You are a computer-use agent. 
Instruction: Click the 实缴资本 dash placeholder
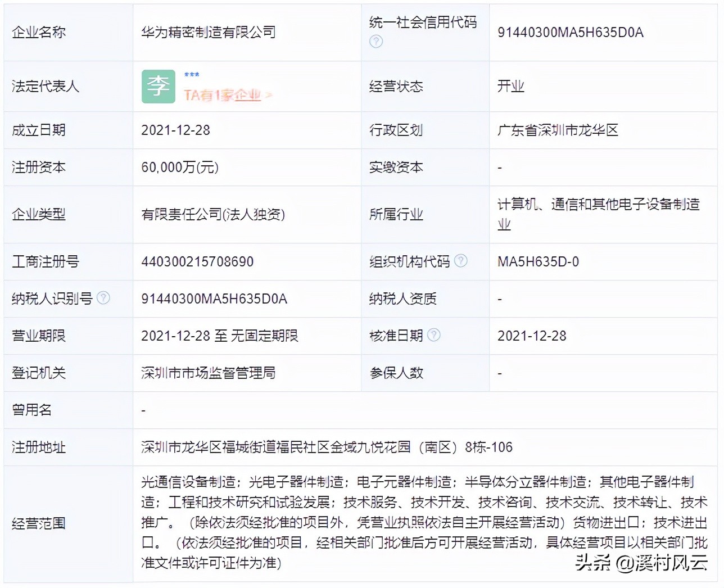(x=499, y=167)
